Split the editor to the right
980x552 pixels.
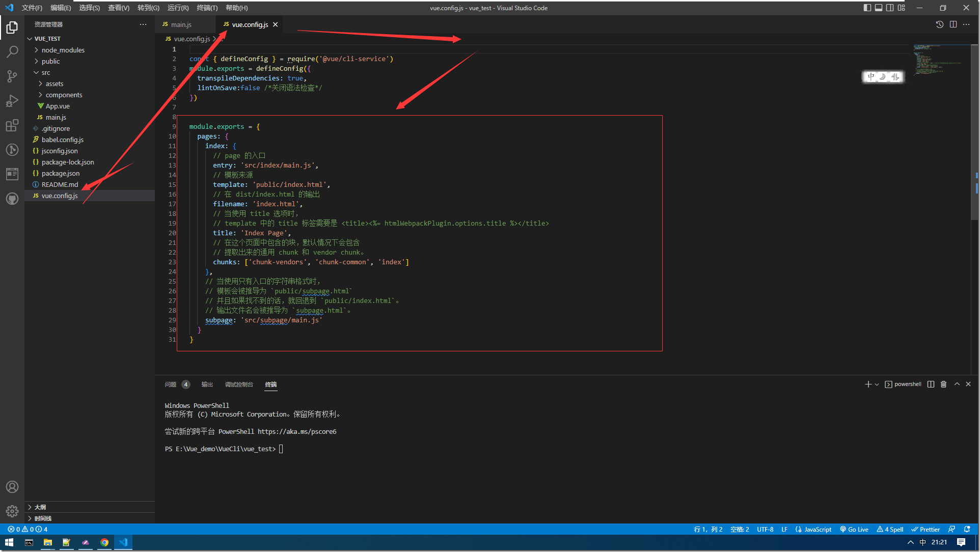[x=953, y=24]
